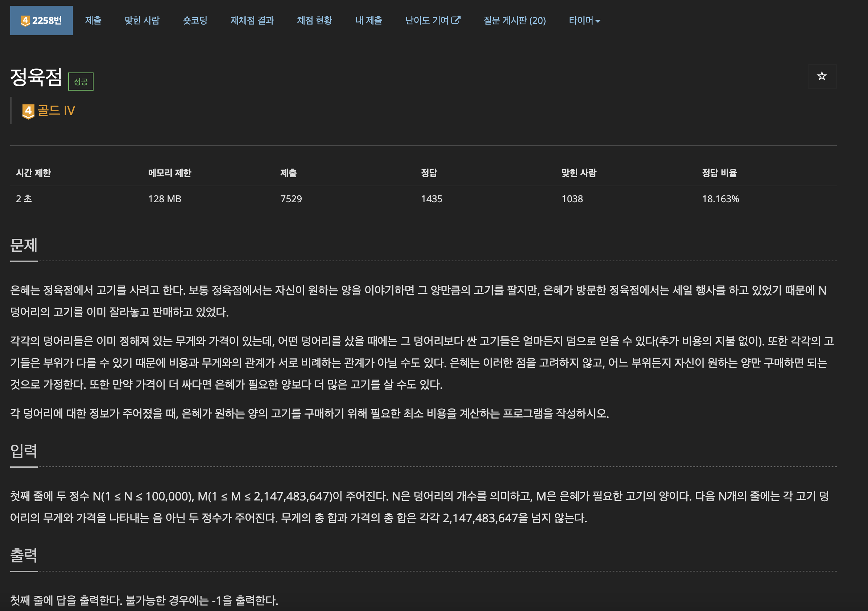Open 질문 게시판 (20) board
Image resolution: width=868 pixels, height=611 pixels.
pyautogui.click(x=514, y=21)
